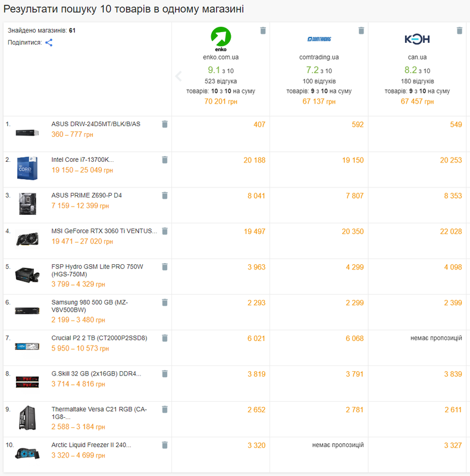This screenshot has height=476, width=470.
Task: Click the enko store logo
Action: (x=221, y=39)
